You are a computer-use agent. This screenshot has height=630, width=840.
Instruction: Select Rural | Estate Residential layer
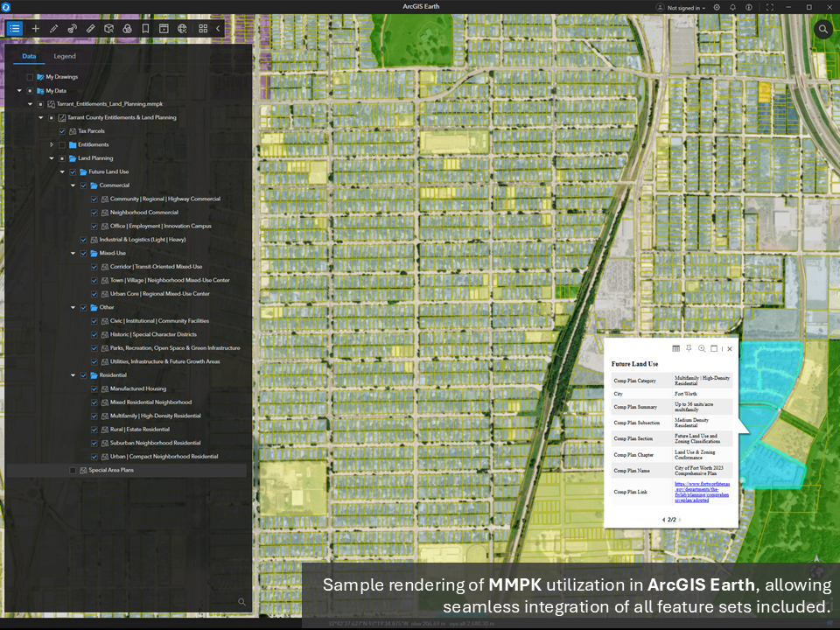pyautogui.click(x=140, y=430)
